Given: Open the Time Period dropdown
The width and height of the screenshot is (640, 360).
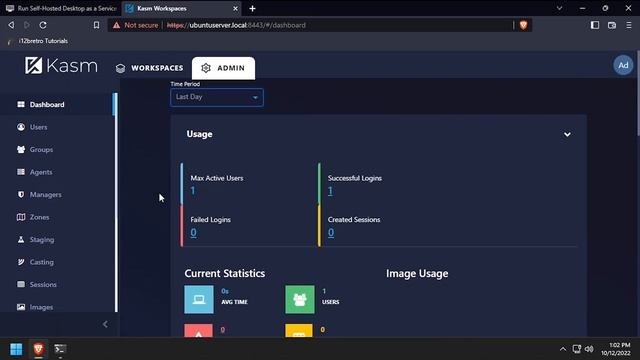Looking at the screenshot, I should pyautogui.click(x=217, y=97).
